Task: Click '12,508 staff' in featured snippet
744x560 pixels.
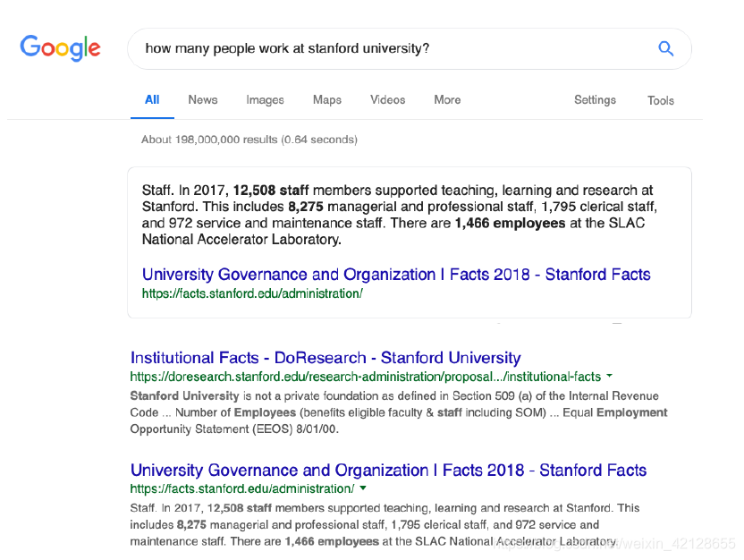Action: pyautogui.click(x=271, y=191)
